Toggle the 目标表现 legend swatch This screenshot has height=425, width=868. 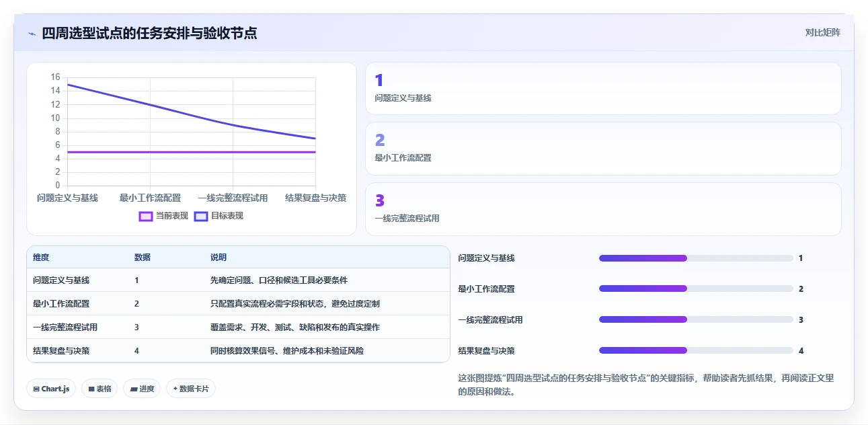coord(201,216)
